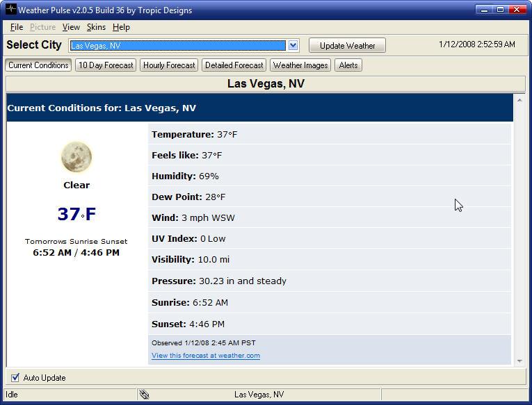Click the Pressure: 30.23 in and steady row

(x=330, y=281)
